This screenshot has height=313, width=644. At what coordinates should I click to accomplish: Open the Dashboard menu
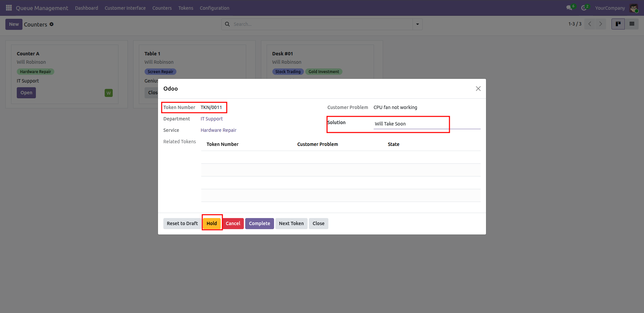[87, 8]
